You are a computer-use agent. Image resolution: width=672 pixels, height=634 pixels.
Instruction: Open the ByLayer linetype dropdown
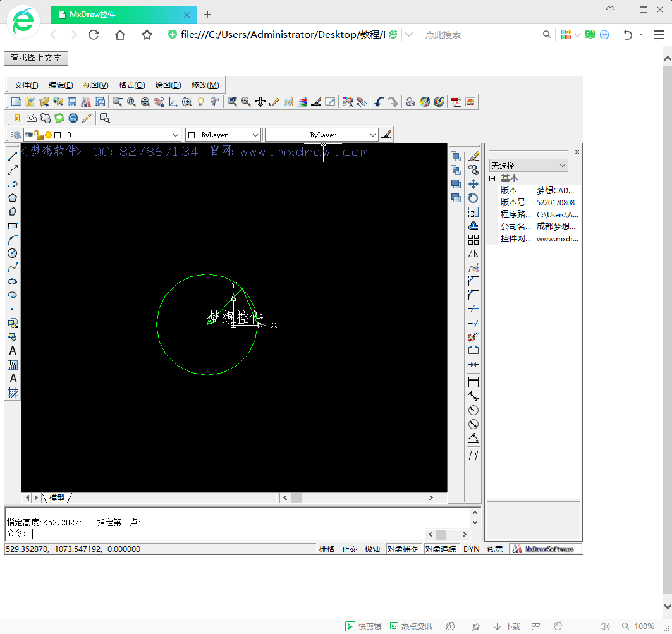(321, 135)
